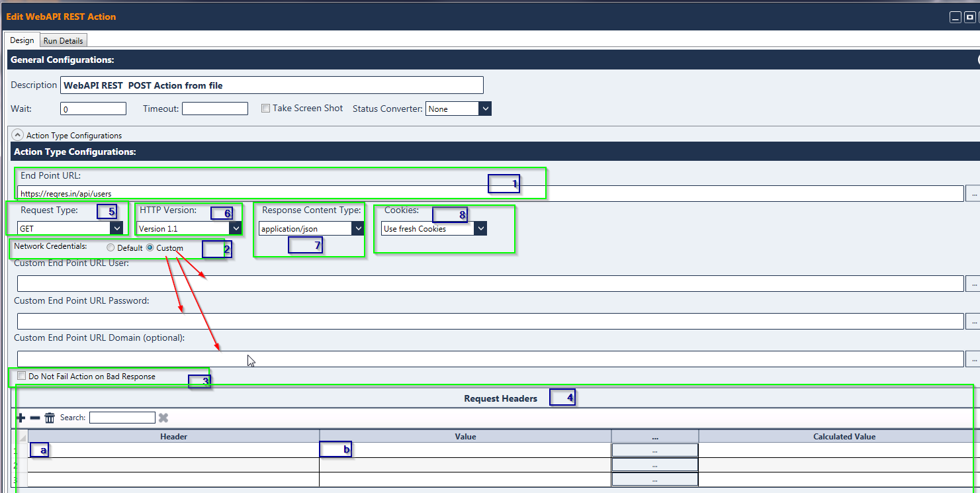Click the Request Headers grid title
Screen dimensions: 980x493
coord(501,398)
